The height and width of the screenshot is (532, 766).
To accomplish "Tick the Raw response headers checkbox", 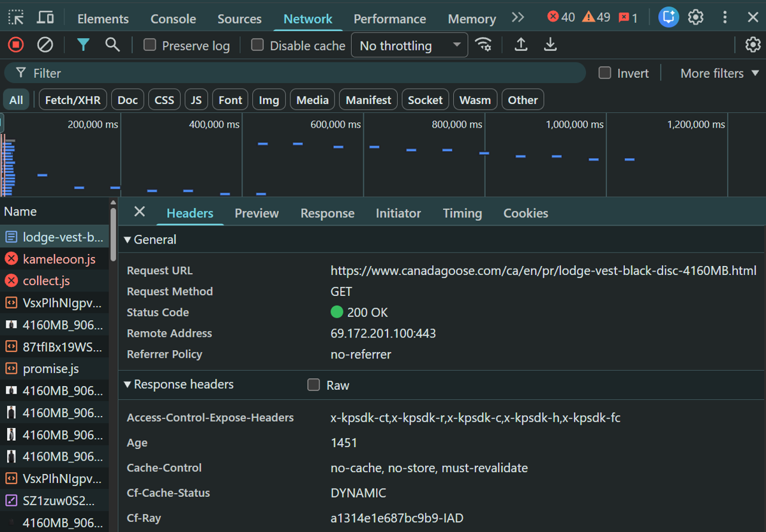I will coord(313,385).
